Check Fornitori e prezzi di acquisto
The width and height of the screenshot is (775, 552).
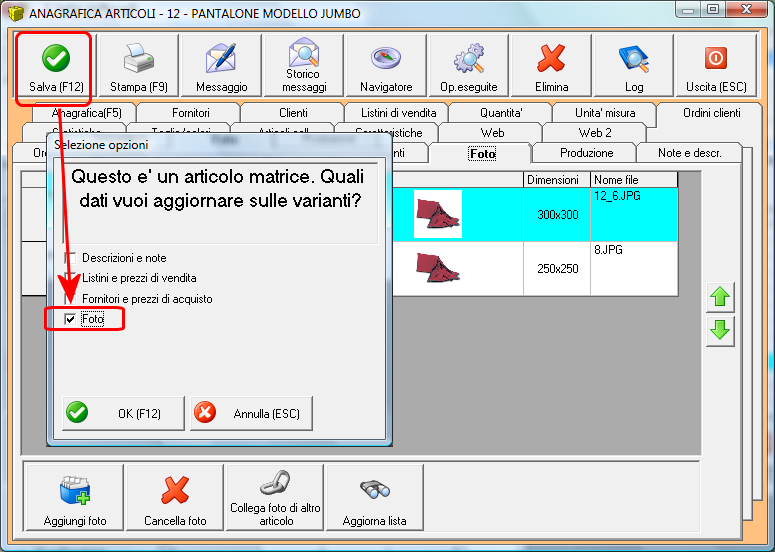71,299
